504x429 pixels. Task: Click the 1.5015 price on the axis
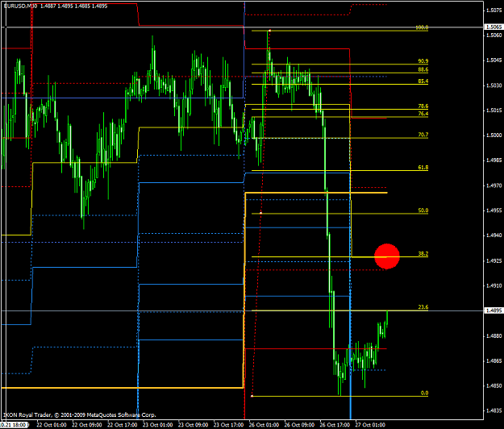point(494,110)
